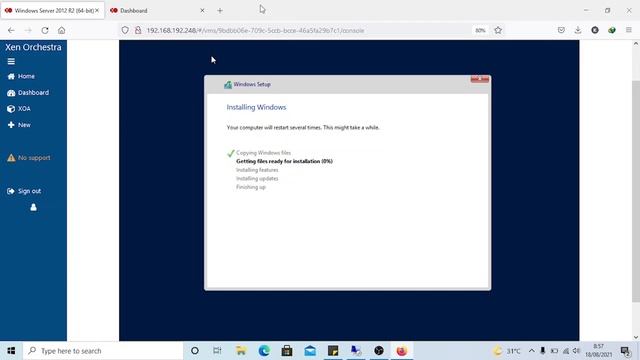The width and height of the screenshot is (640, 360).
Task: Launch Microsoft Edge from the taskbar
Action: tap(264, 351)
